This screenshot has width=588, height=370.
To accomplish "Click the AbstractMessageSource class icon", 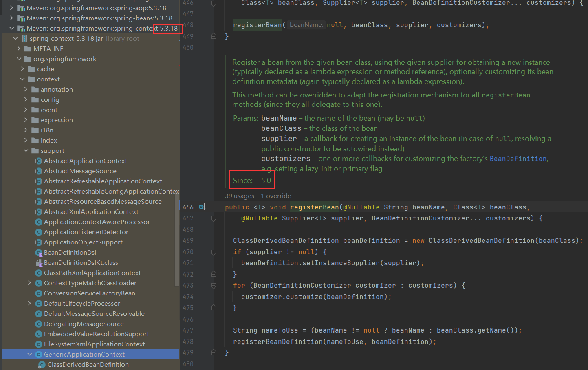I will pyautogui.click(x=39, y=171).
